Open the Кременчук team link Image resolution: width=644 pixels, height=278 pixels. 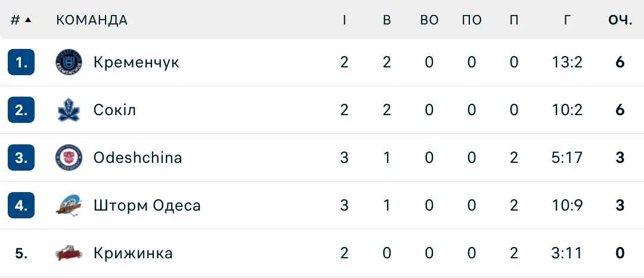click(x=136, y=62)
